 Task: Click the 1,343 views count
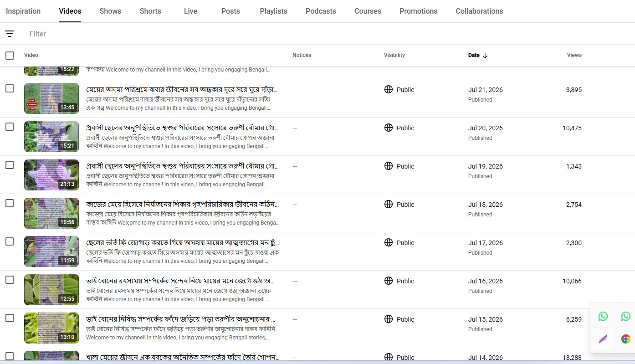click(574, 166)
